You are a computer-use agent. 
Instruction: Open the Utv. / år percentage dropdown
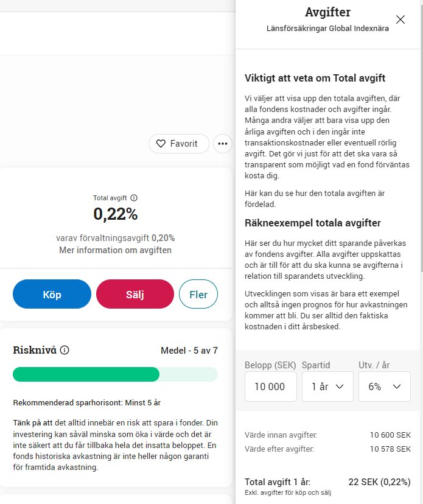(x=385, y=387)
